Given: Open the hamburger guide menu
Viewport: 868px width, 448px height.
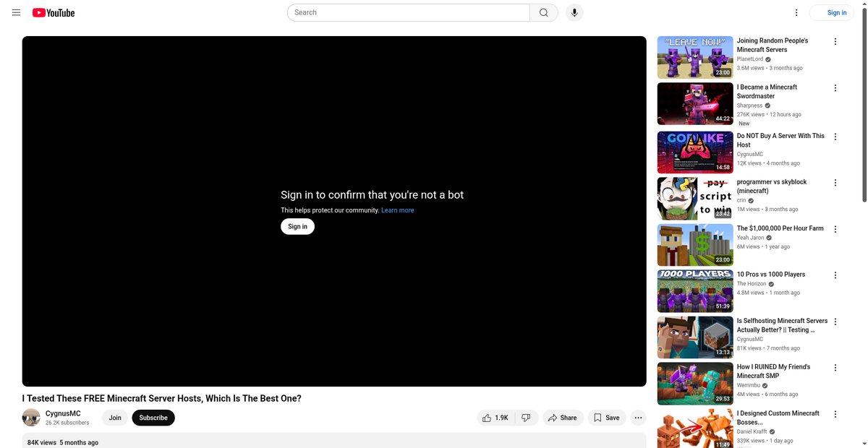Looking at the screenshot, I should pos(16,12).
